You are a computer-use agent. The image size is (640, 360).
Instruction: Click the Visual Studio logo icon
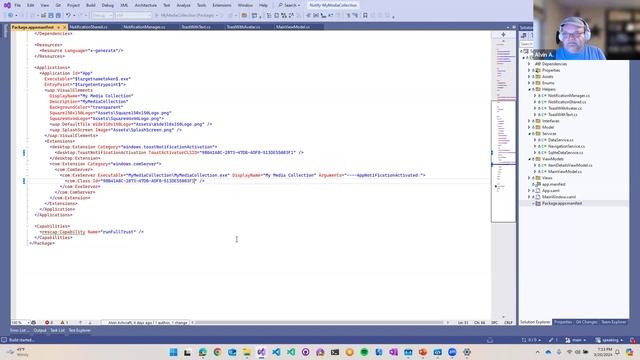click(7, 5)
